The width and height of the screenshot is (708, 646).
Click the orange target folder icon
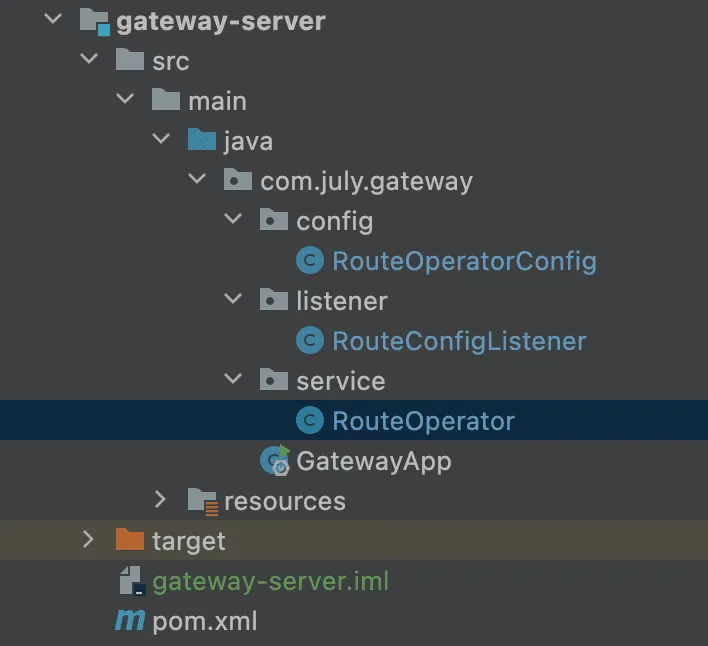coord(130,541)
